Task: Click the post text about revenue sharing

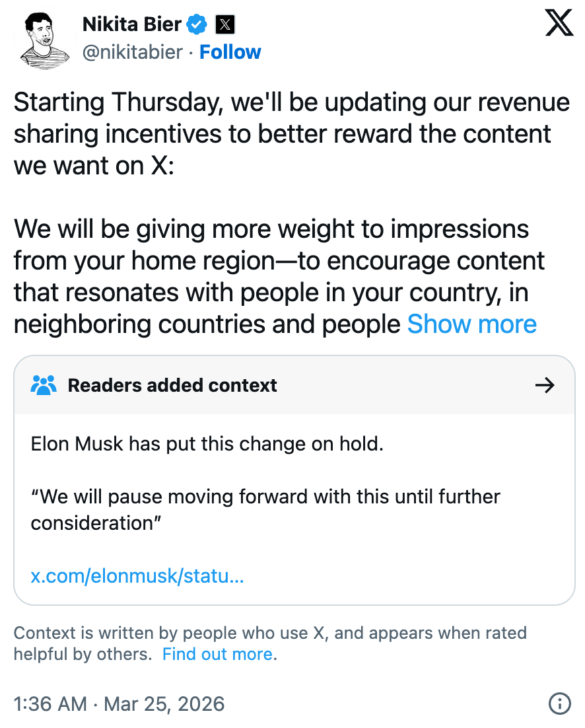Action: pyautogui.click(x=291, y=133)
